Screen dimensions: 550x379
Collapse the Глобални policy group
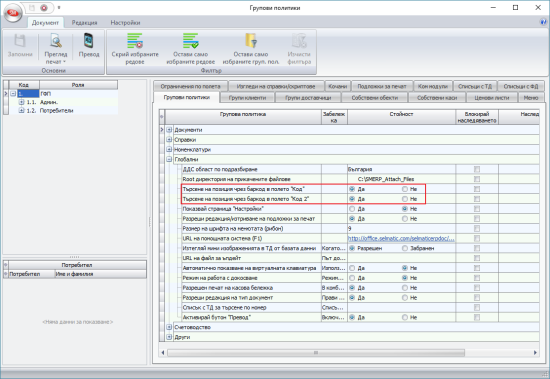coord(169,159)
